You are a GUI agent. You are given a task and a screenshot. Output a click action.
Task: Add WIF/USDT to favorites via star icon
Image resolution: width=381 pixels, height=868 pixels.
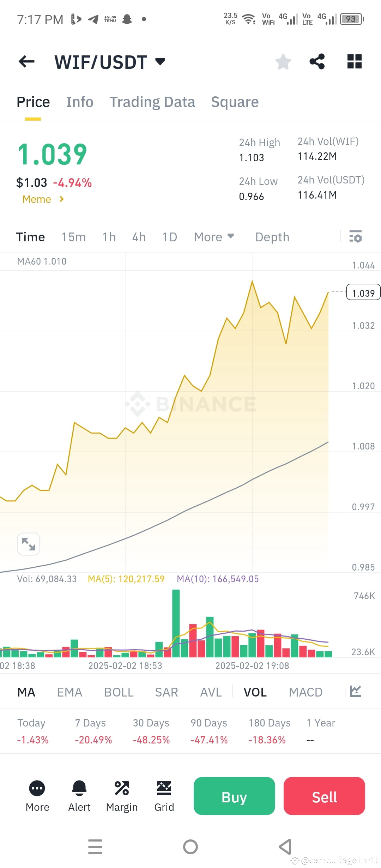pos(283,61)
